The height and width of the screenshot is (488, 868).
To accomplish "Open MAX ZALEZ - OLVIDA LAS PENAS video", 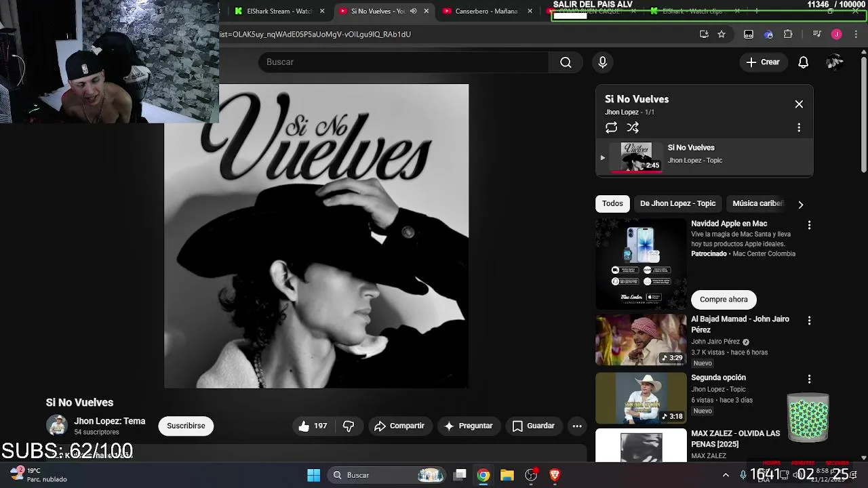I will point(736,439).
